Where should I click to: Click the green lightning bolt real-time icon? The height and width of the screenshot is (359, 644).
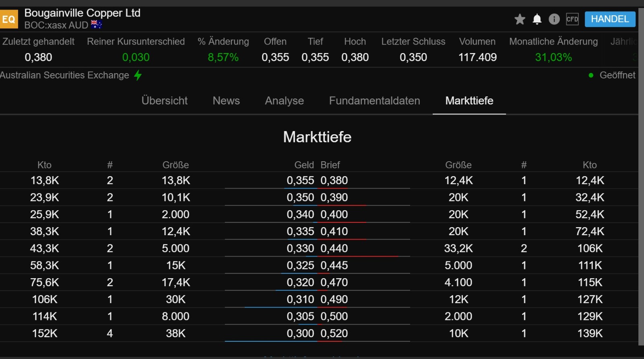click(138, 75)
